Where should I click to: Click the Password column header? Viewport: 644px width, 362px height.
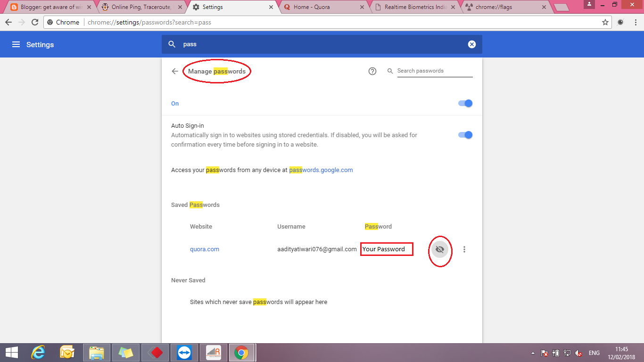[x=378, y=227]
